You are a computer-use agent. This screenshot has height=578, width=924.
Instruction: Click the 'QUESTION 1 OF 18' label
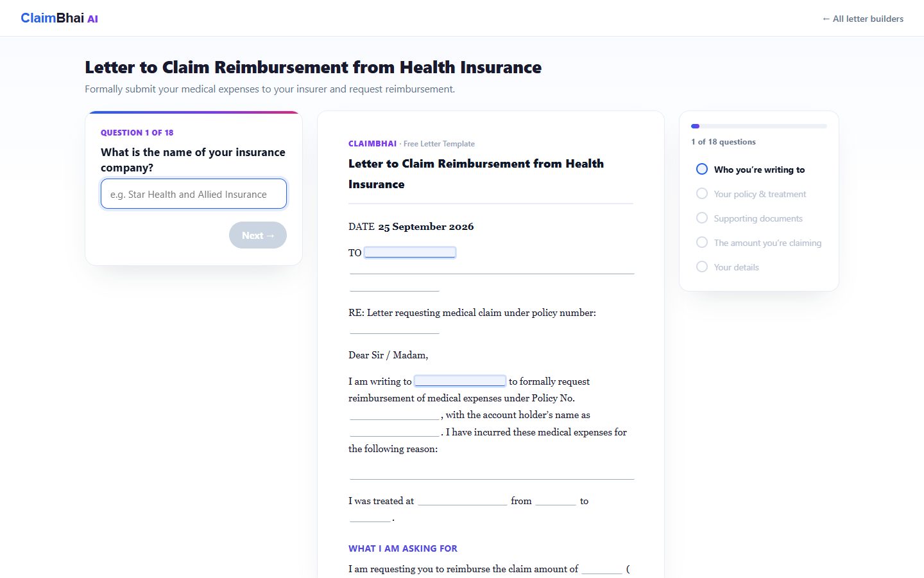tap(137, 132)
